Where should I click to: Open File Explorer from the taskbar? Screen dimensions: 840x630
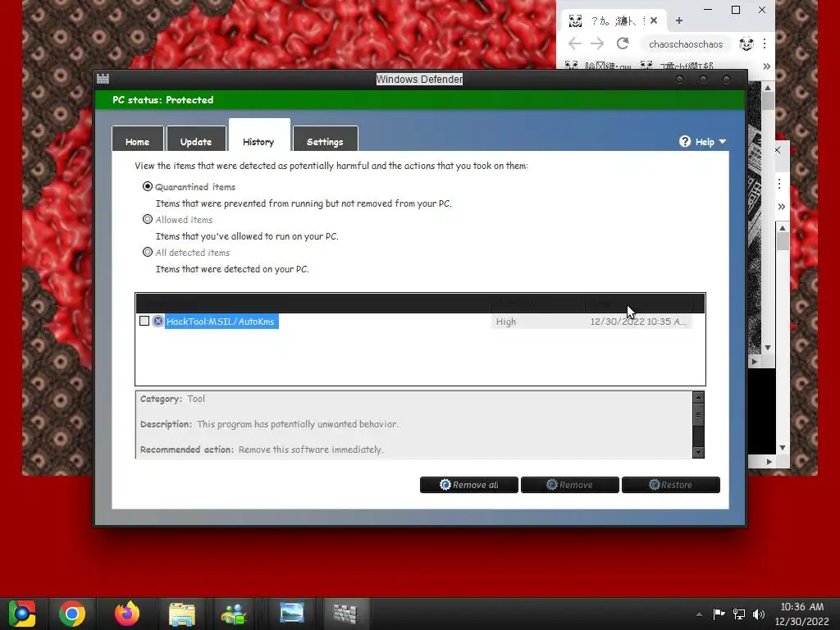(182, 614)
